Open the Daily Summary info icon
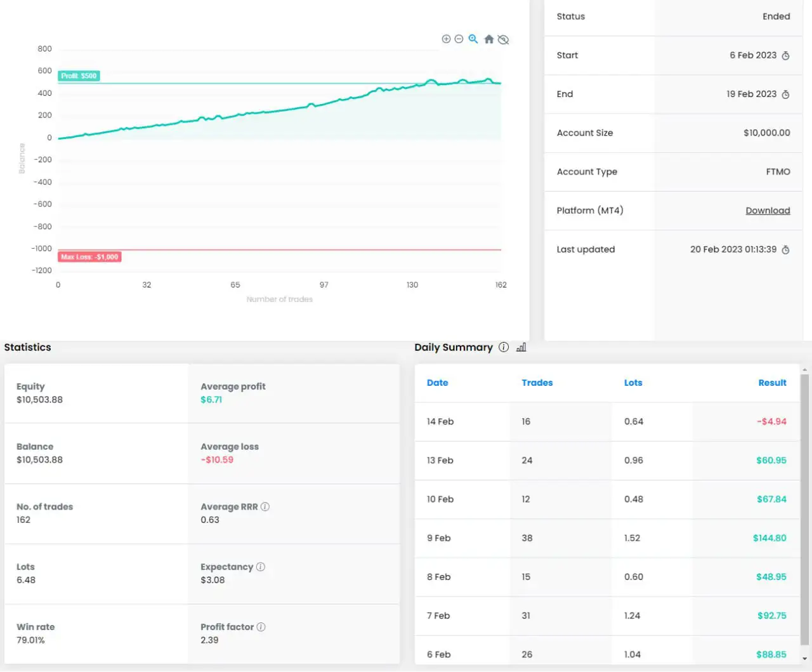Image resolution: width=812 pixels, height=672 pixels. 504,347
